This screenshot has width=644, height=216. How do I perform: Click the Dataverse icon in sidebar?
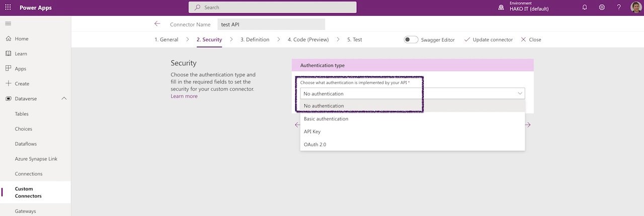[8, 99]
